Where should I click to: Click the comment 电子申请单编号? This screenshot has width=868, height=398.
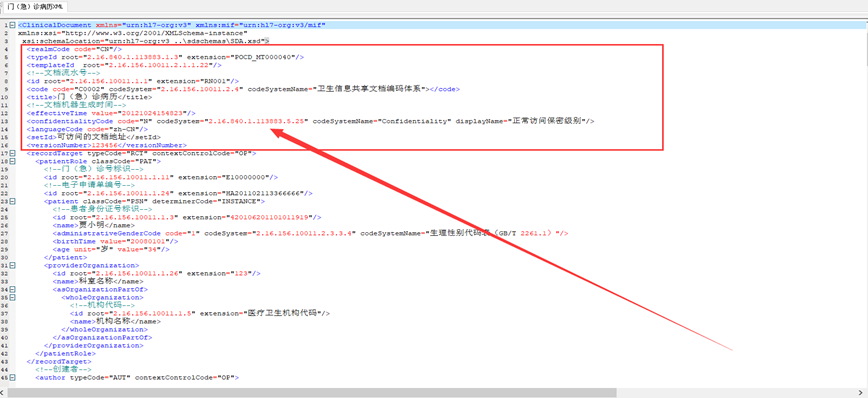(x=89, y=185)
